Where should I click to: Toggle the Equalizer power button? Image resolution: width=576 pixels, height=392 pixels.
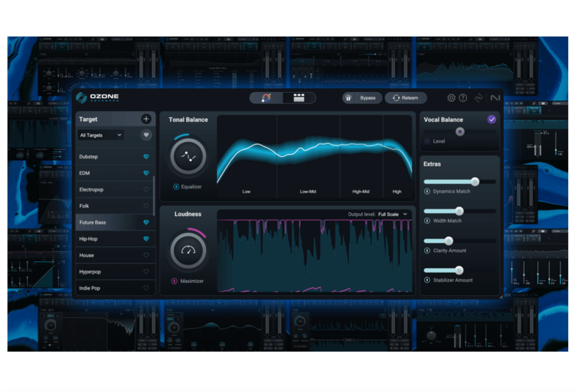pos(176,187)
